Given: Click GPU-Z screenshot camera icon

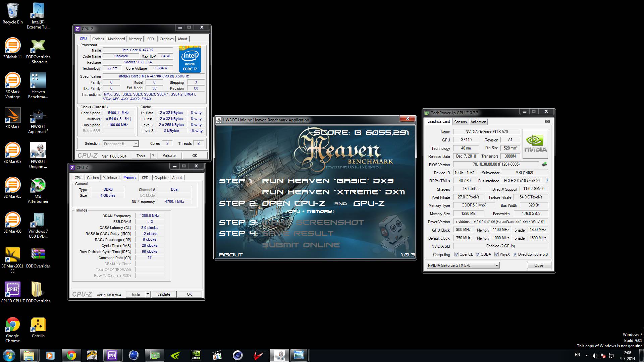Looking at the screenshot, I should pyautogui.click(x=547, y=121).
